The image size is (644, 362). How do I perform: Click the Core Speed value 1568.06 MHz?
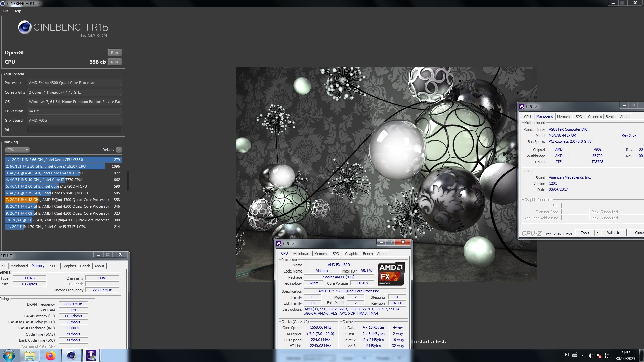(320, 328)
